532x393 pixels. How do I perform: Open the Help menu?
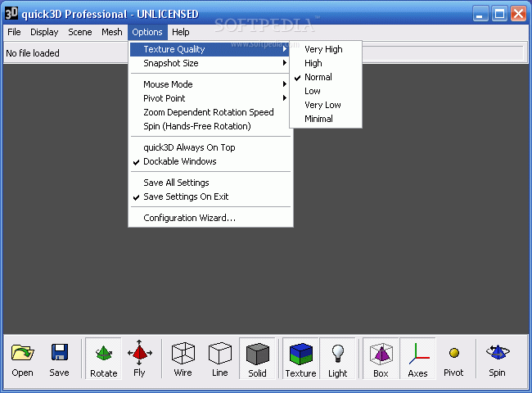tap(181, 32)
